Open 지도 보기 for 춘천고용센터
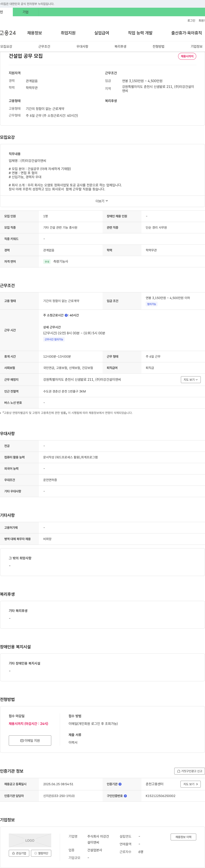This screenshot has width=205, height=868. click(190, 784)
